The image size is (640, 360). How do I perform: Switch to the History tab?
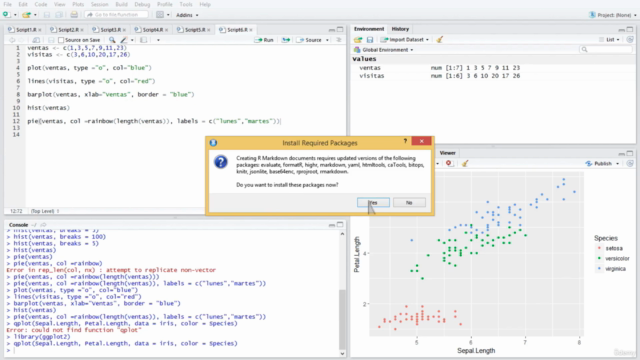tap(400, 29)
